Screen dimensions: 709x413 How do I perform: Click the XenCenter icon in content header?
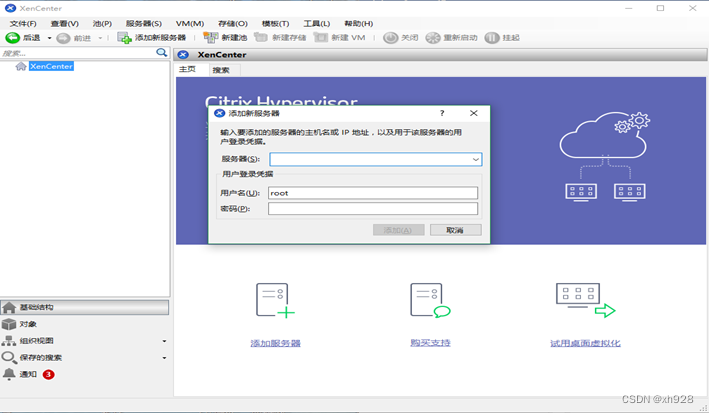click(183, 55)
